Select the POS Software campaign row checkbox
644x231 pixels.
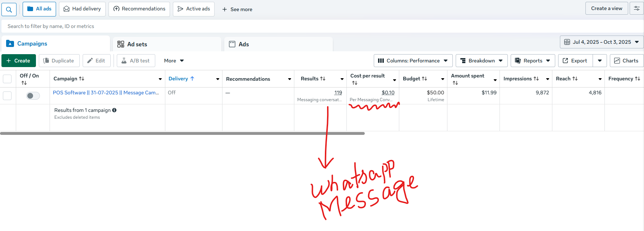point(7,96)
